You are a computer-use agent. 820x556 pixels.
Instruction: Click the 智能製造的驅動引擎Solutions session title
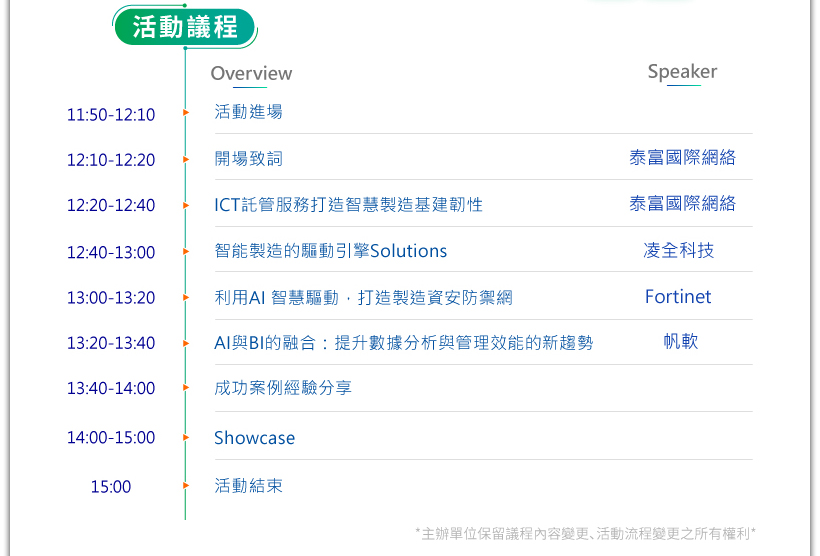tap(331, 251)
